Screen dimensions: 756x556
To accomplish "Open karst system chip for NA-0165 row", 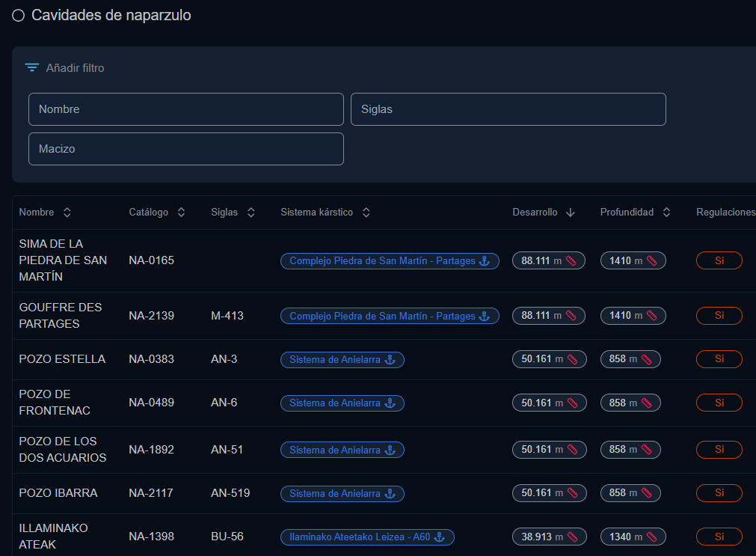I will (390, 261).
